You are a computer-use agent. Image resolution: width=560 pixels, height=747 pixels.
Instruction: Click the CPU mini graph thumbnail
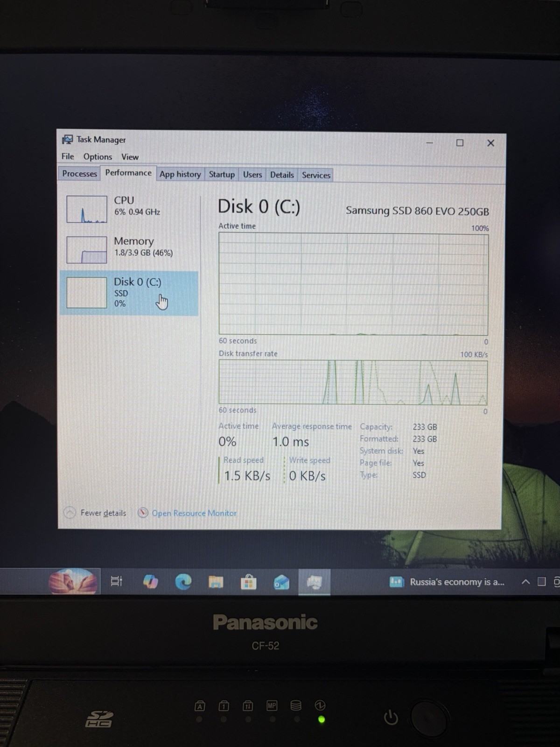pyautogui.click(x=87, y=209)
